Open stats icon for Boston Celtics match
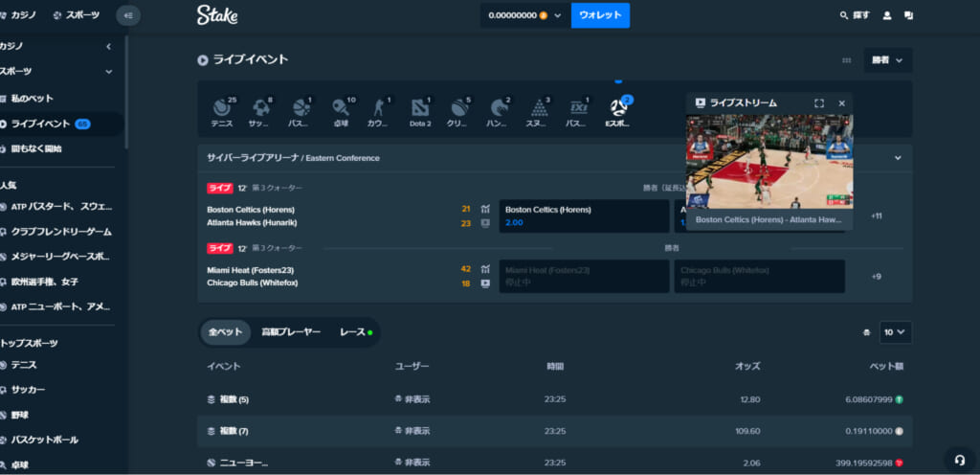This screenshot has width=980, height=475. [485, 209]
